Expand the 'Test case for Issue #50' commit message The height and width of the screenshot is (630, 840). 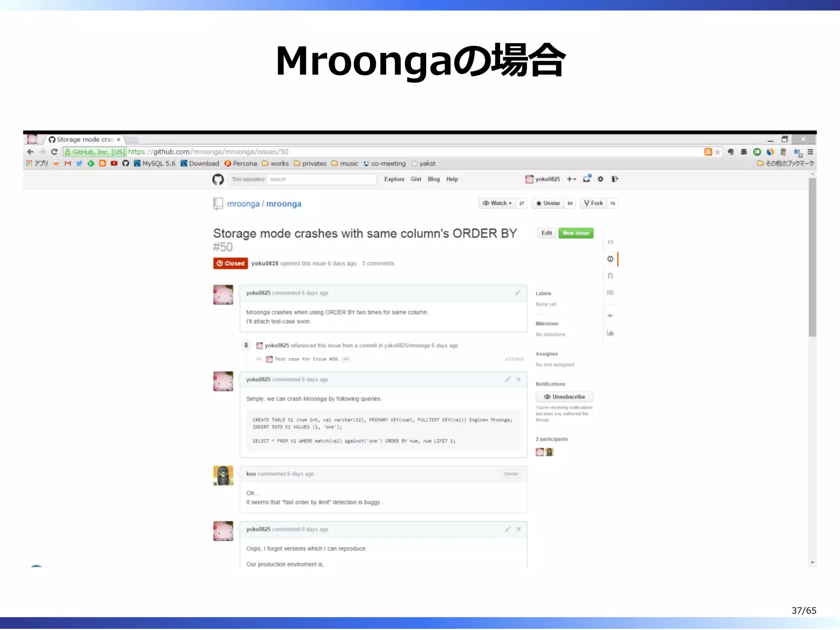tap(346, 359)
